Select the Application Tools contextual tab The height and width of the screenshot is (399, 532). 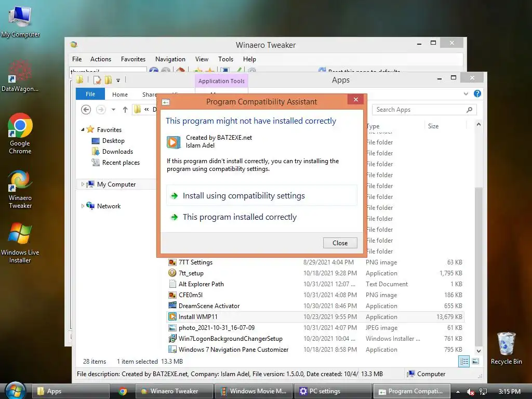(221, 81)
